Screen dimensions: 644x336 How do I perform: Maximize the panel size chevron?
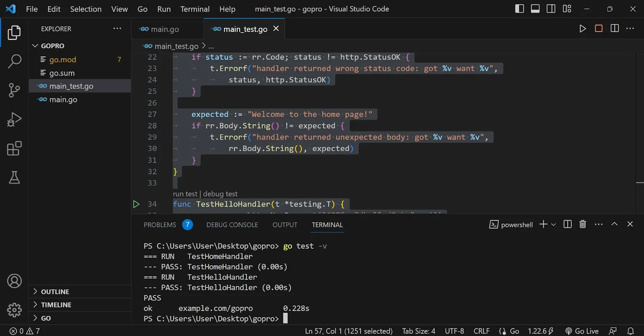614,224
